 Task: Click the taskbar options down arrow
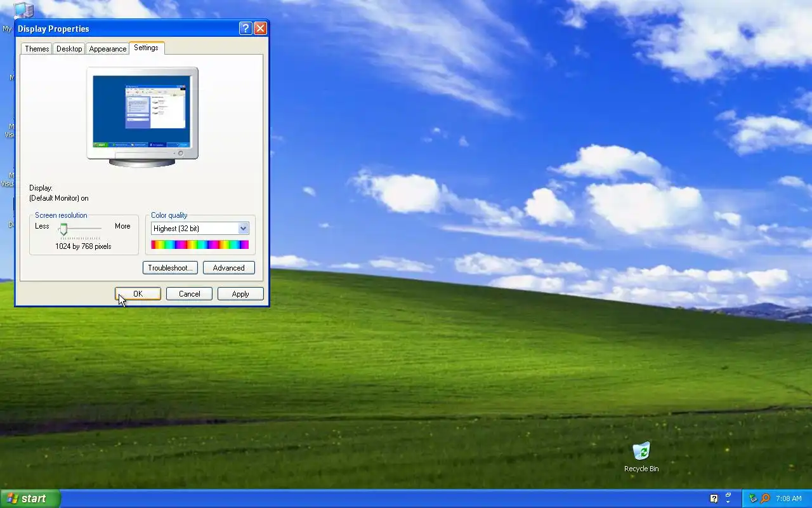click(x=728, y=502)
